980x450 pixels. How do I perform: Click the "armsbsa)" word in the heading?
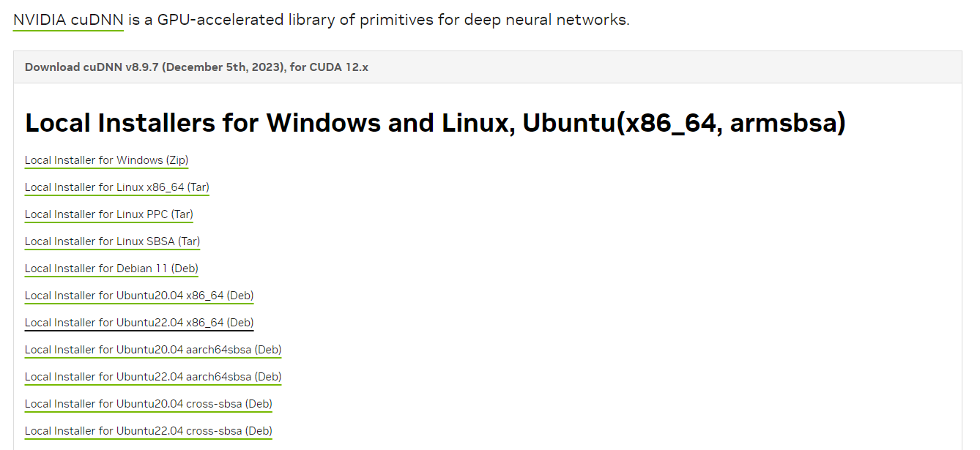(x=787, y=123)
